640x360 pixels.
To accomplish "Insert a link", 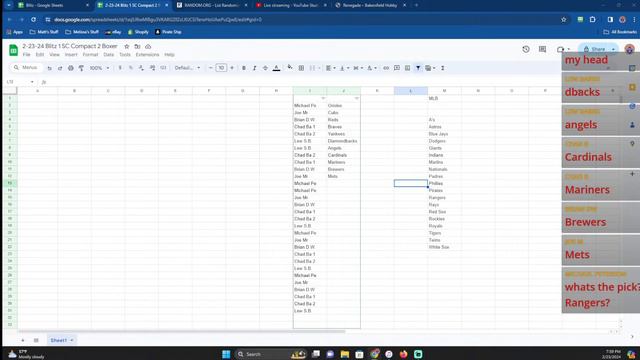I will [386, 68].
